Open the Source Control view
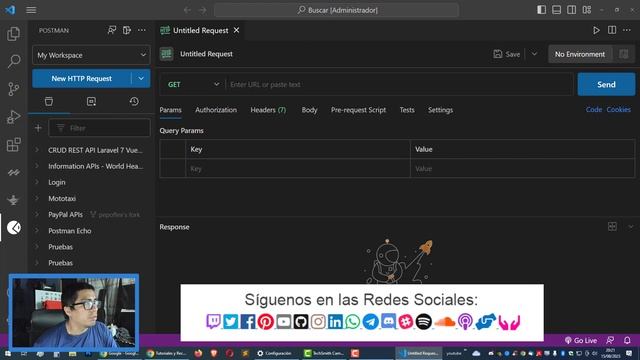The image size is (640, 360). click(13, 89)
